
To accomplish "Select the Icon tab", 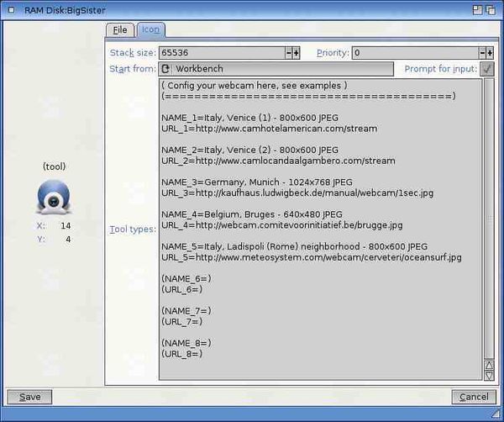I will tap(150, 29).
